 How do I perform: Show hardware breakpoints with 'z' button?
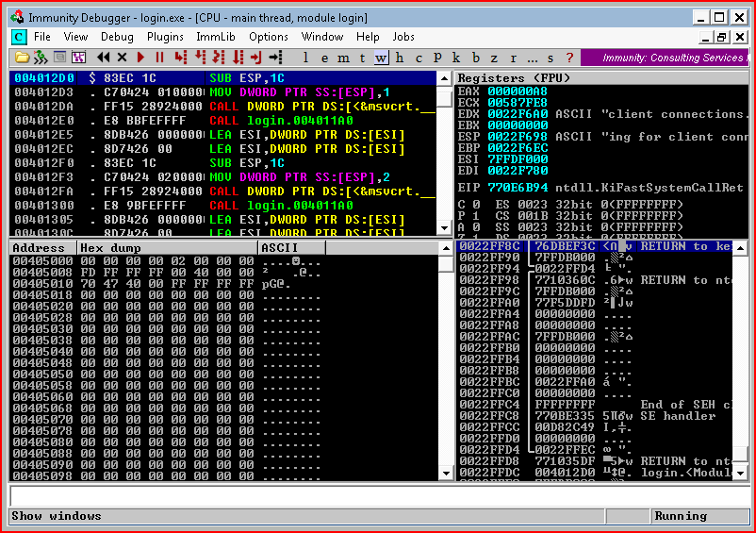[494, 58]
